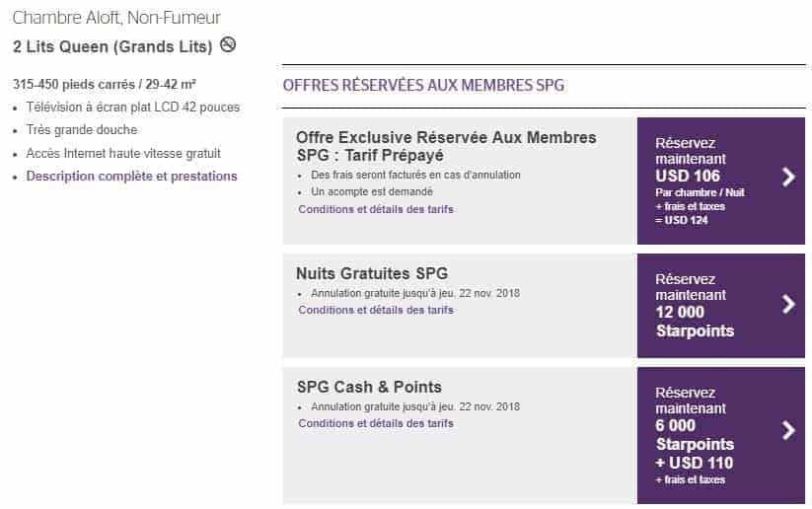Viewport: 812px width, 509px height.
Task: Click the non-smoking icon beside 2 Lits Queen
Action: coord(228,44)
